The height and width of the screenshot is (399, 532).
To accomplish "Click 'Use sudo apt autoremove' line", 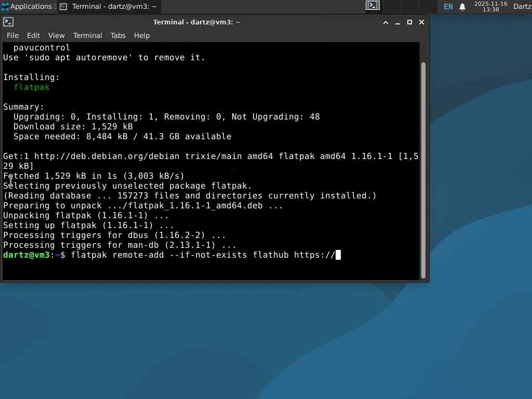I will click(104, 57).
